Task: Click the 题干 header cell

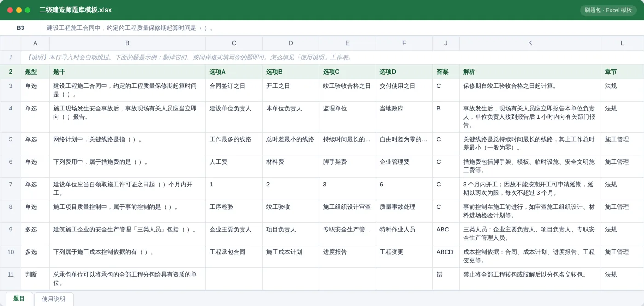Action: tap(127, 72)
